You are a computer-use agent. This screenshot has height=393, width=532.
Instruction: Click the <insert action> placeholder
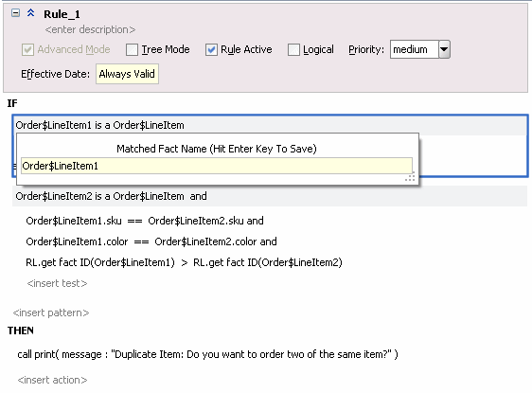pyautogui.click(x=52, y=380)
